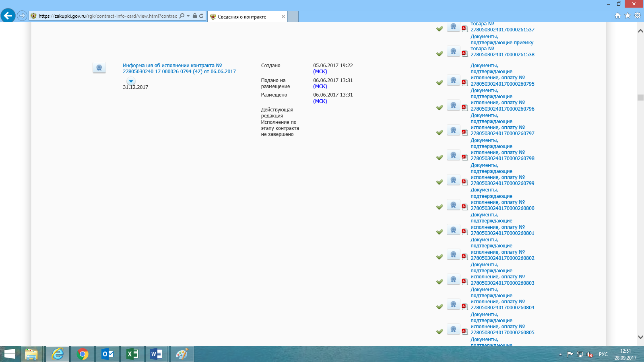
Task: Open the Windows Start menu
Action: 9,354
